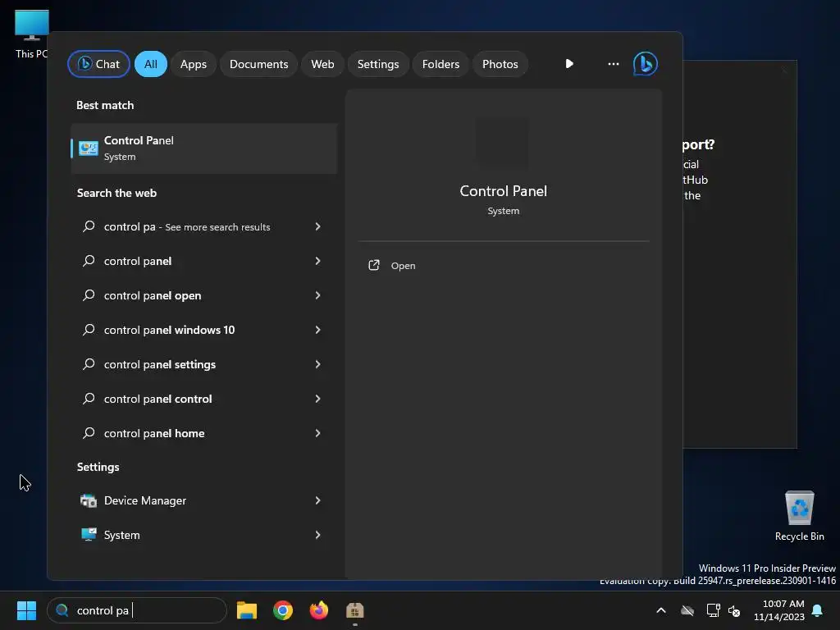840x630 pixels.
Task: Expand the arrow beside 'control panel open'
Action: (317, 295)
